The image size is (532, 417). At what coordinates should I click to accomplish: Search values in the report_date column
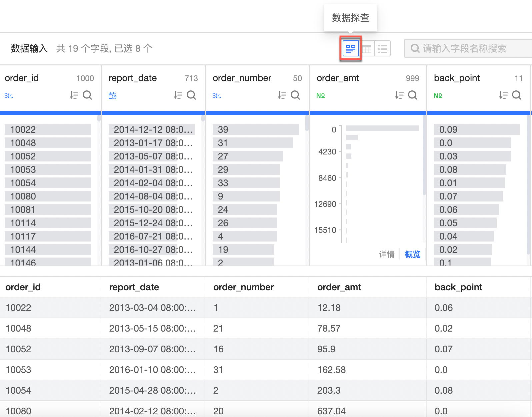pos(191,95)
